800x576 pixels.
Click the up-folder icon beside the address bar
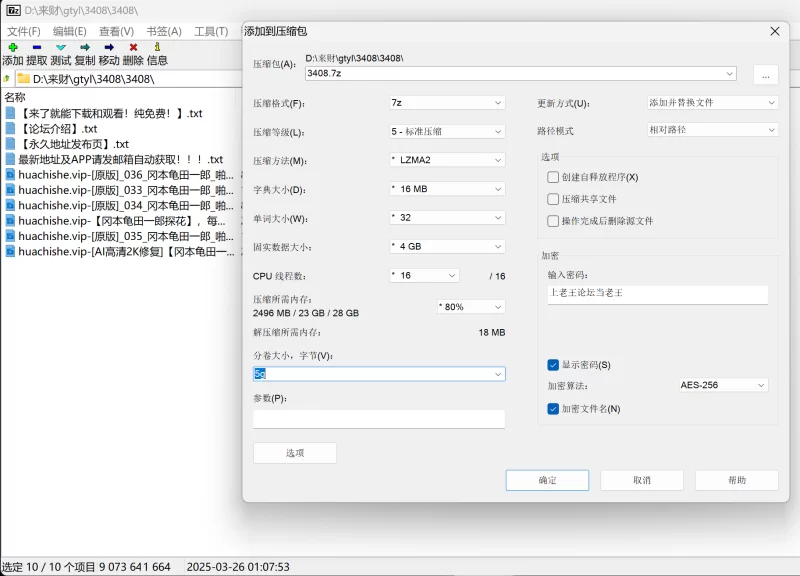[x=8, y=78]
